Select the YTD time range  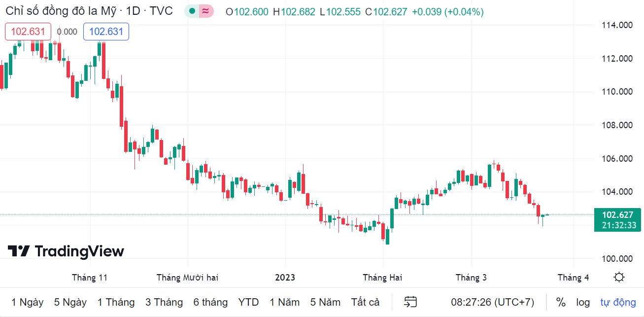248,302
